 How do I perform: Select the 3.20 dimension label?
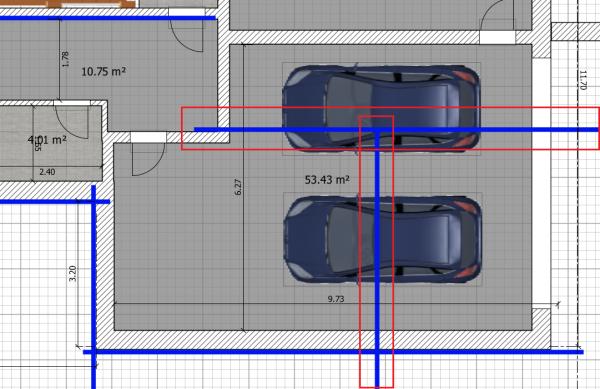pyautogui.click(x=72, y=273)
